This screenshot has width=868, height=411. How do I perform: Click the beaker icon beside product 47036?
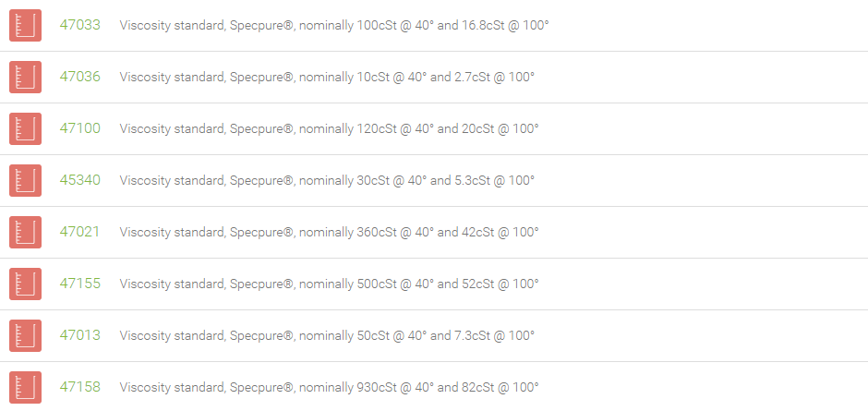tap(26, 77)
